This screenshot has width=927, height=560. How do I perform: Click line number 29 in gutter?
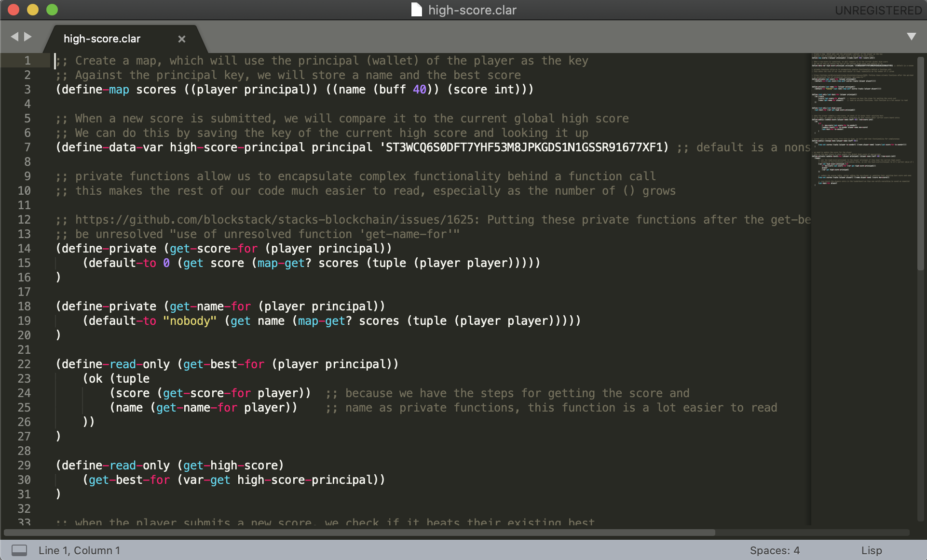[24, 466]
